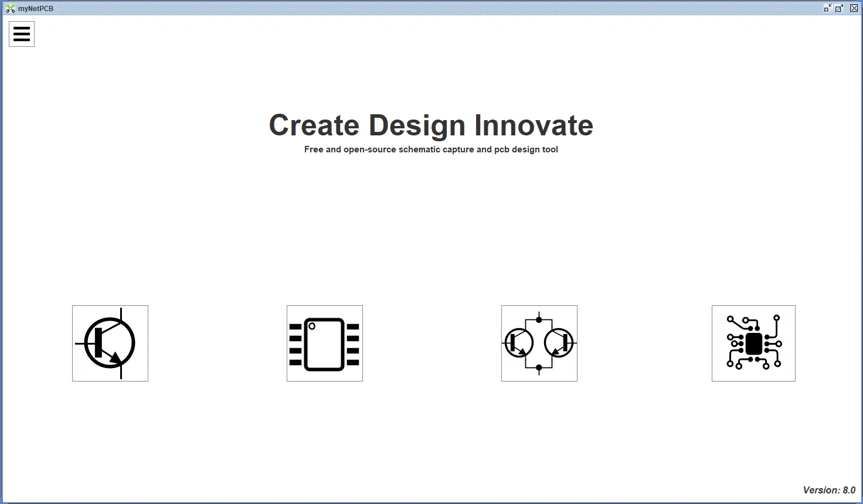Open the PCB layout editor via microchip traces icon
Image resolution: width=863 pixels, height=504 pixels.
(753, 343)
